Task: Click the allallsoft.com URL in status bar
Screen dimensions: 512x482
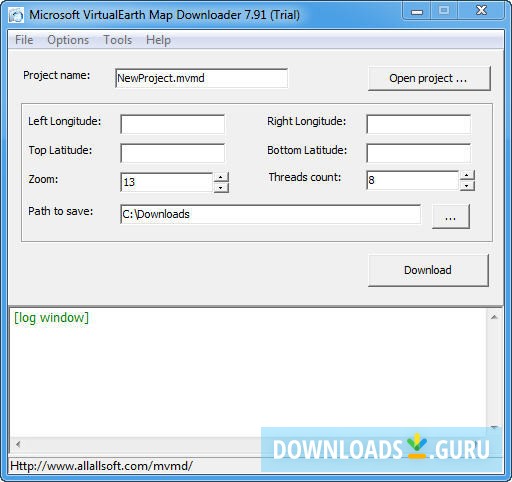Action: [101, 466]
